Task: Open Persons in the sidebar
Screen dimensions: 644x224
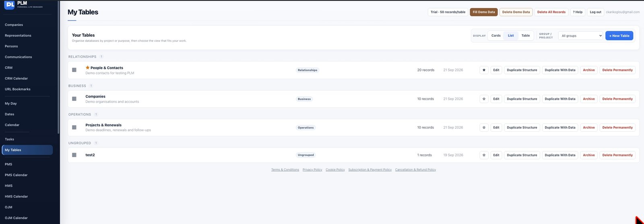Action: tap(11, 46)
